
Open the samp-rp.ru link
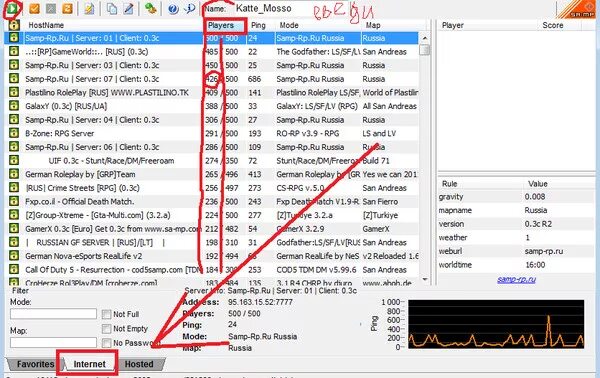[x=516, y=280]
